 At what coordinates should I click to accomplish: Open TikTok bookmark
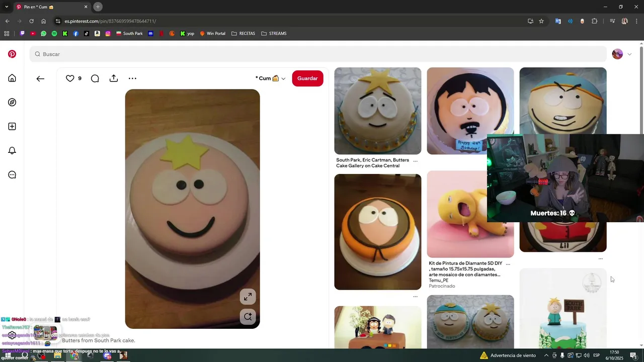tap(87, 34)
